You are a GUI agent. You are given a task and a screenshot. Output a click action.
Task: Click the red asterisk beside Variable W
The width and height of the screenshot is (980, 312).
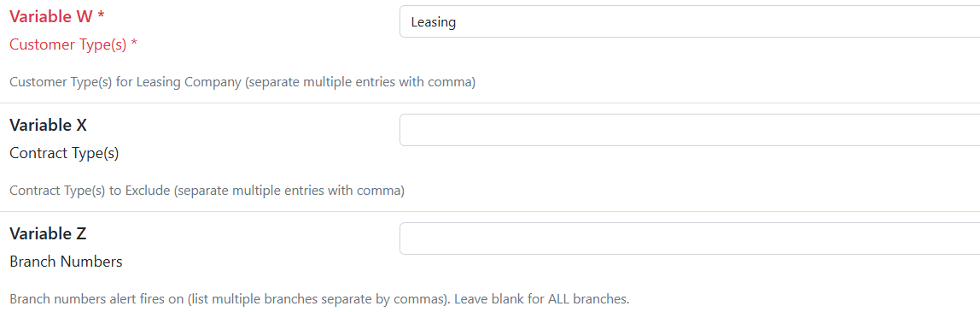pyautogui.click(x=99, y=16)
